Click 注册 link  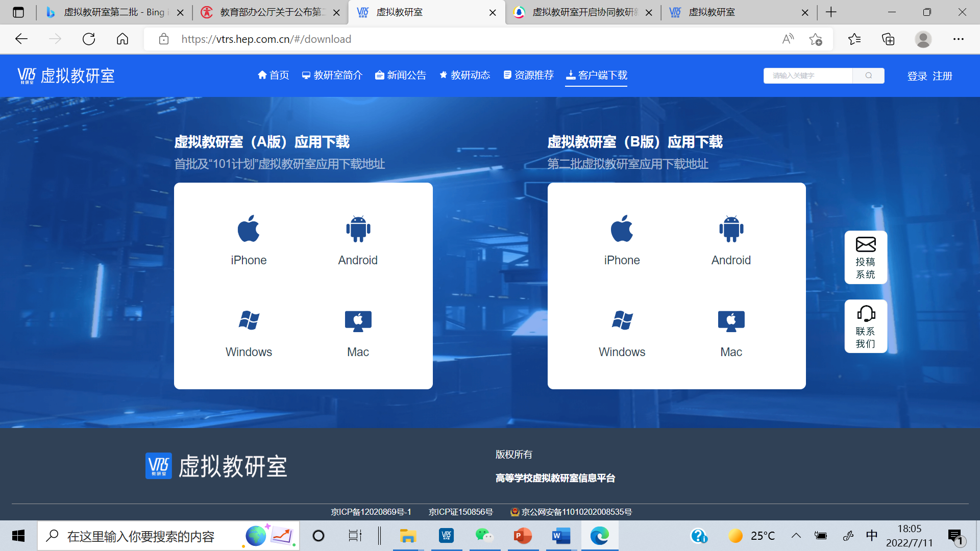coord(942,76)
